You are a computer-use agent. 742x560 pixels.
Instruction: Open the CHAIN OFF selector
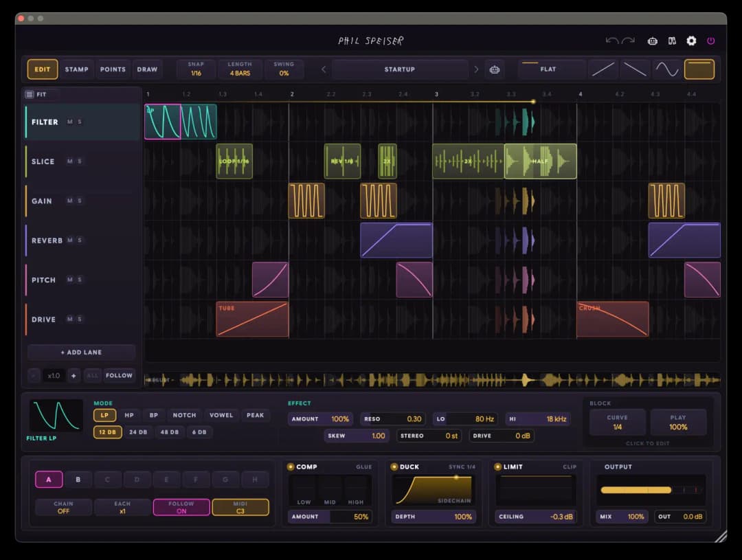(63, 507)
